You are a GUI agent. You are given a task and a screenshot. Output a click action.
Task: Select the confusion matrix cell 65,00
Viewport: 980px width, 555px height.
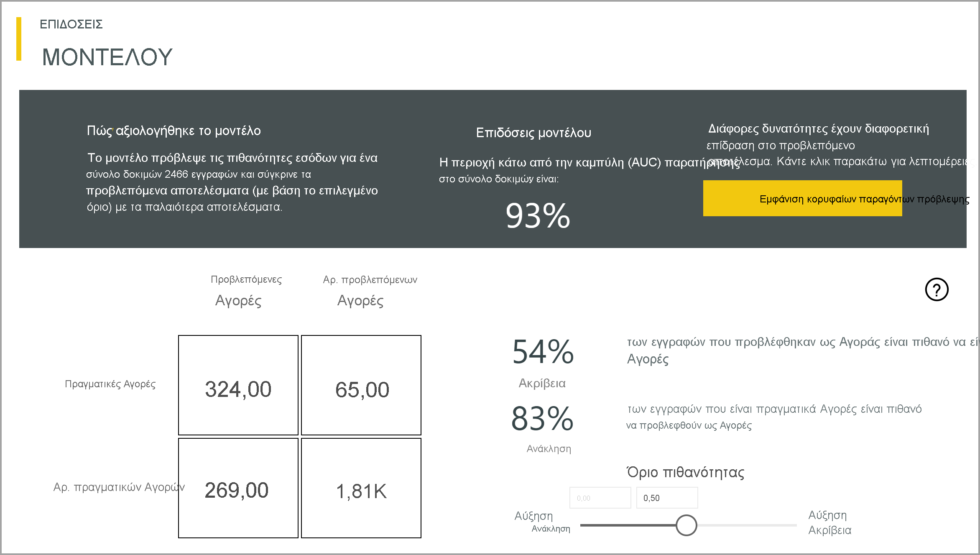click(361, 385)
